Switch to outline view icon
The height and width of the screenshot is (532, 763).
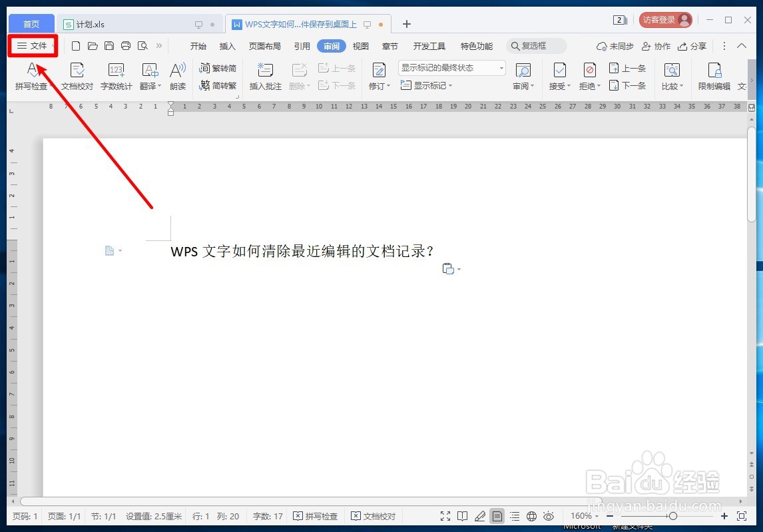[x=515, y=516]
